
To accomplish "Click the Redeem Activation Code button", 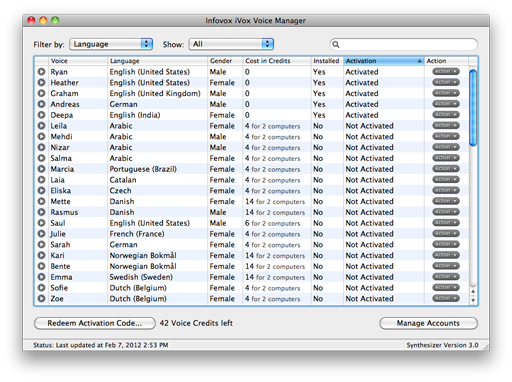I will click(x=95, y=323).
